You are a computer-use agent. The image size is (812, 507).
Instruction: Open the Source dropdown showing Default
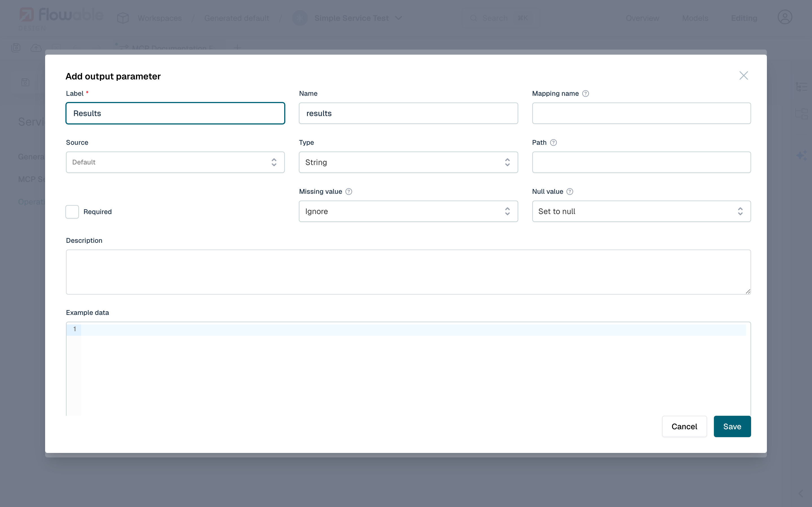175,162
